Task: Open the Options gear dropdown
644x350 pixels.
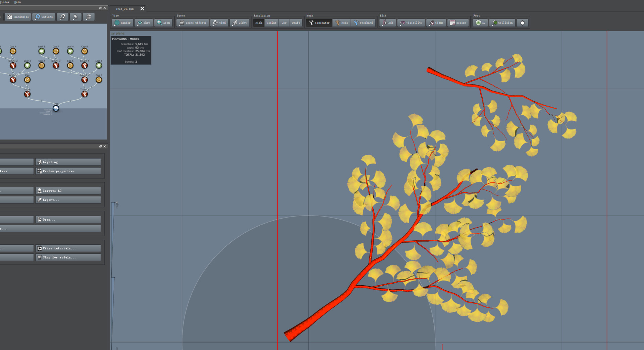Action: pos(44,17)
